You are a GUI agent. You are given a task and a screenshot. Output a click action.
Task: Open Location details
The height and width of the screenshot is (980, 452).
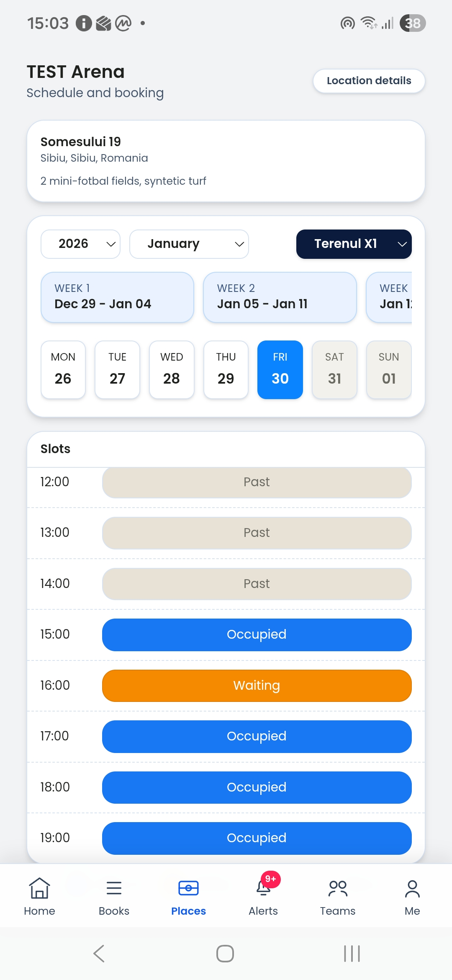[369, 80]
